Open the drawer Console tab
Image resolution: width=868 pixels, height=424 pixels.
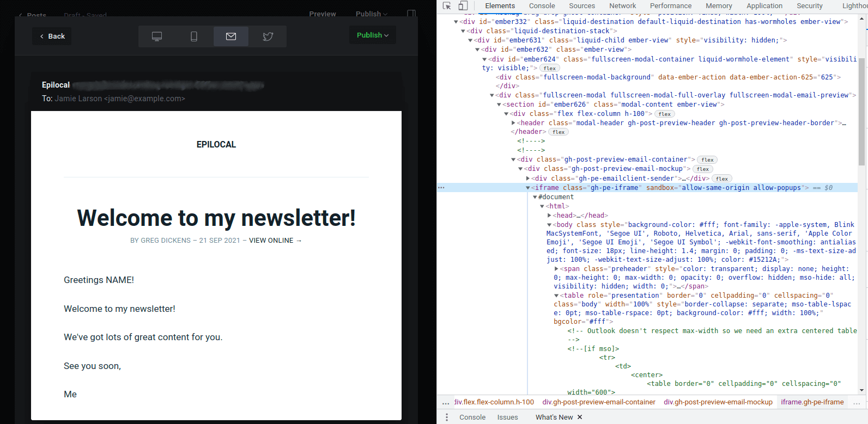tap(472, 417)
